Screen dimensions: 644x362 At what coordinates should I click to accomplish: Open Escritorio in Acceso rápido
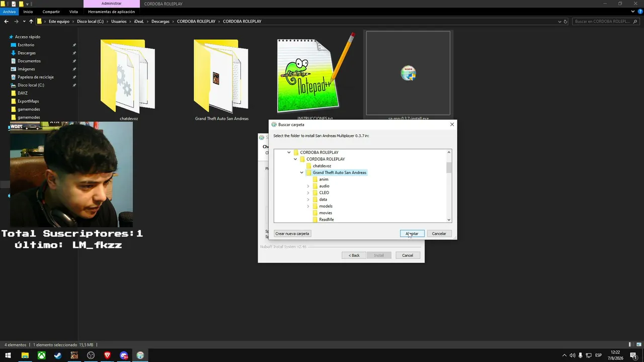coord(26,45)
